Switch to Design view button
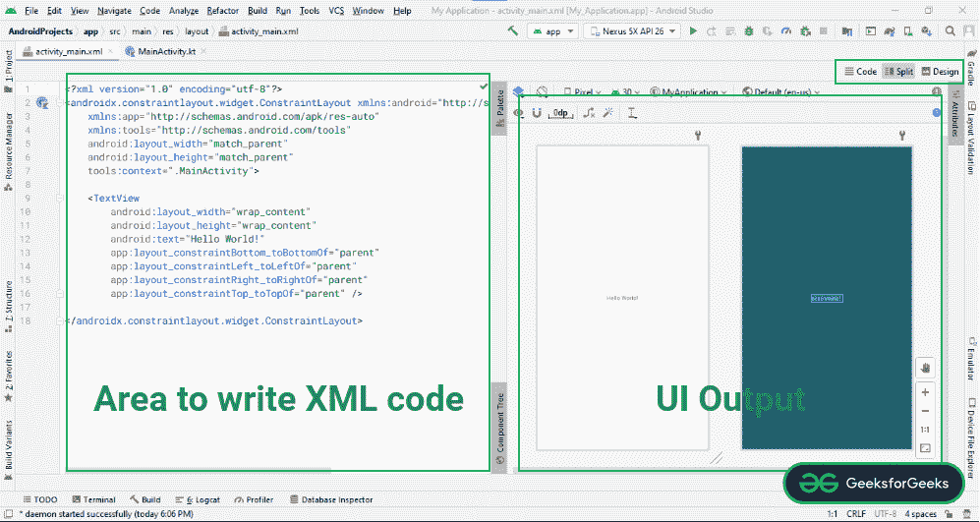 coord(940,72)
